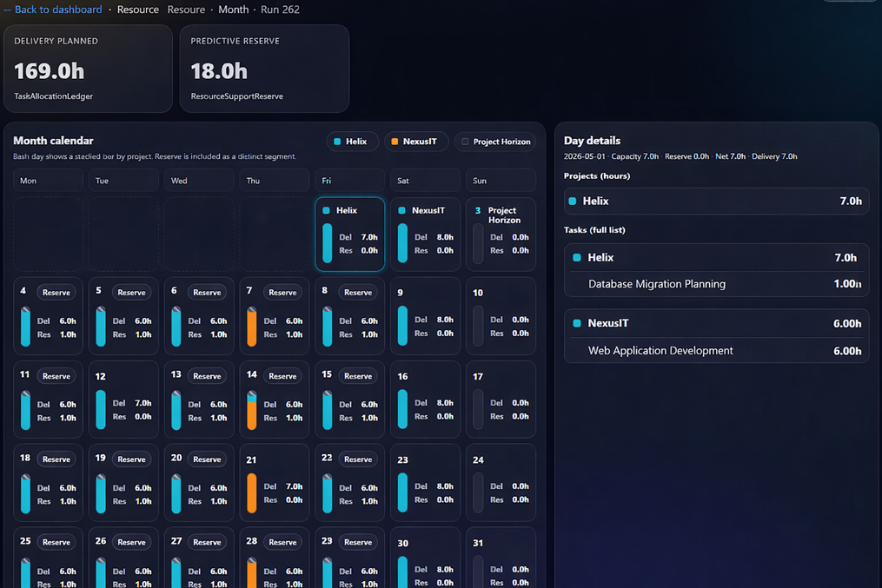Open the Resource breadcrumb item

click(x=137, y=10)
